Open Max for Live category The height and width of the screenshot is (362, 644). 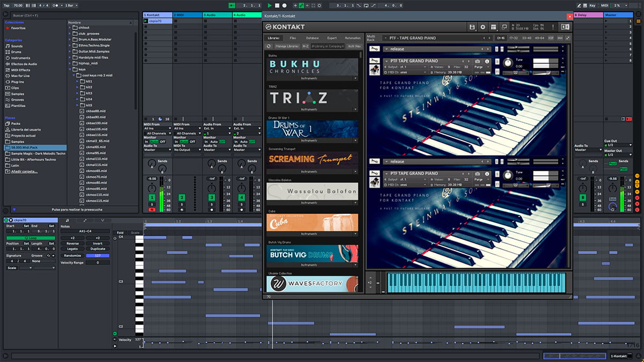point(20,76)
